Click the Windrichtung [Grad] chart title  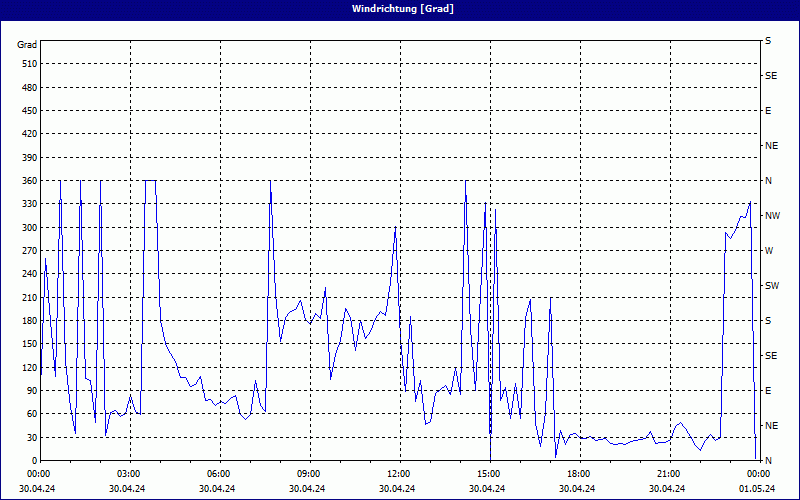(x=399, y=8)
